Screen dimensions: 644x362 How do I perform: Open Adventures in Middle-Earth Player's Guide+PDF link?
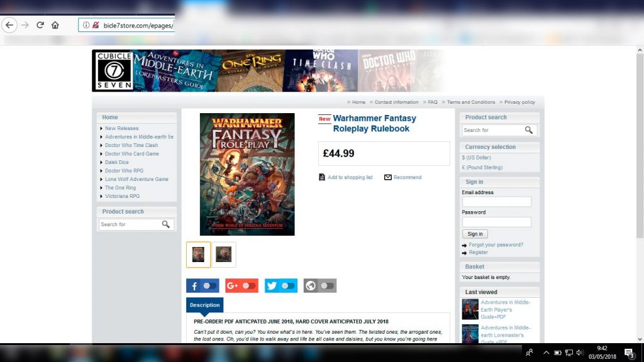505,309
